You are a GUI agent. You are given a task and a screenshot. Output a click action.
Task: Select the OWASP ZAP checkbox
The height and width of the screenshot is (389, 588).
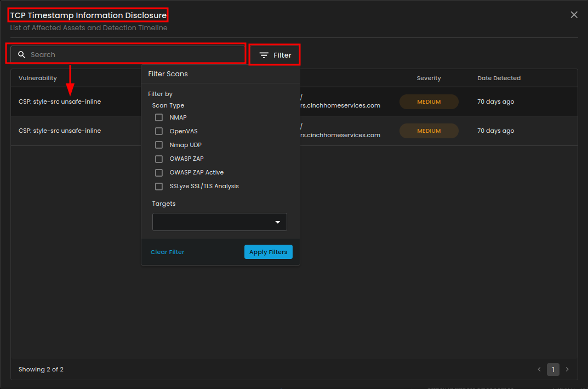(x=159, y=159)
